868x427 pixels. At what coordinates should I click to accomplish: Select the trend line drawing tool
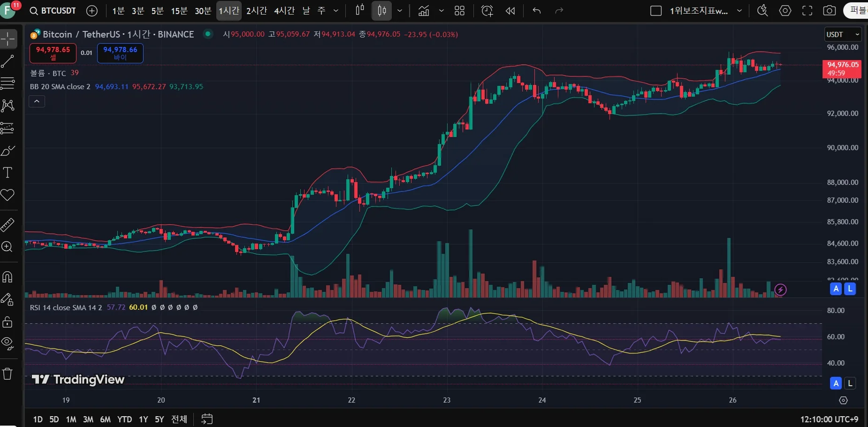click(x=8, y=61)
